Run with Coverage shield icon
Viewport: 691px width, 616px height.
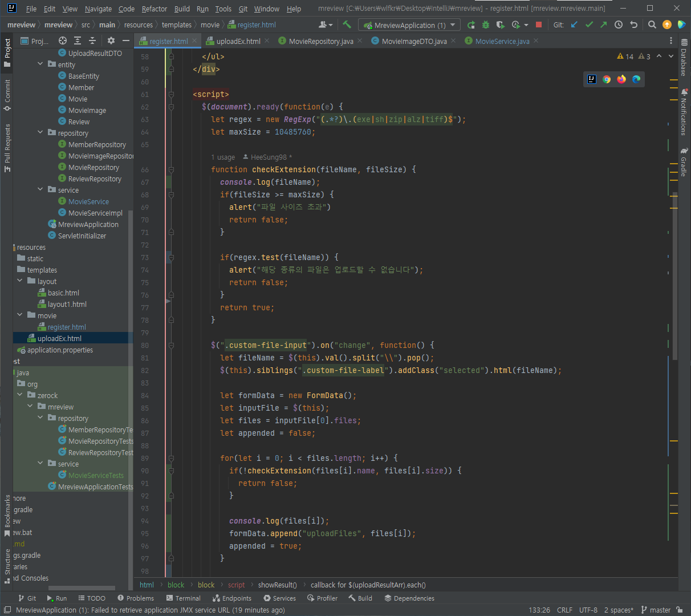click(x=501, y=25)
